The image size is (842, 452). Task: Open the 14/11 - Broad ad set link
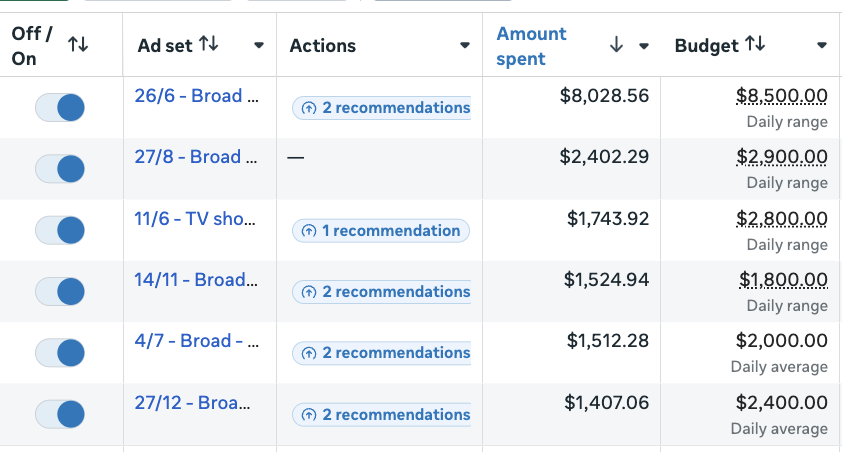coord(196,280)
